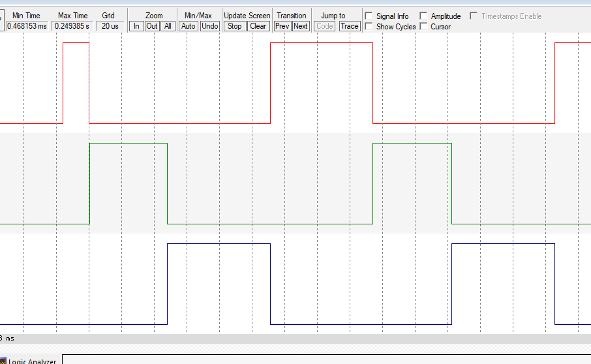Jump to Code button
Image resolution: width=591 pixels, height=364 pixels.
pyautogui.click(x=324, y=26)
